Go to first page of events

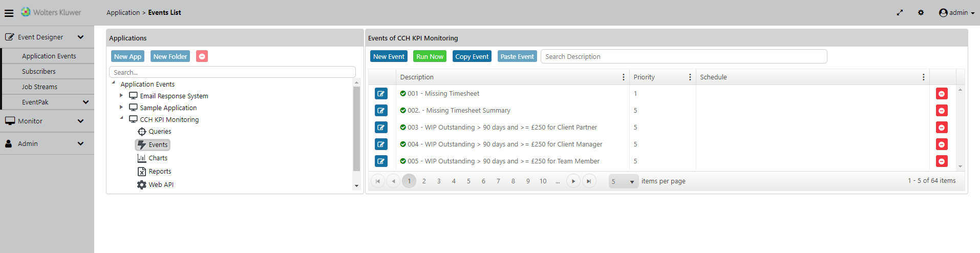378,181
